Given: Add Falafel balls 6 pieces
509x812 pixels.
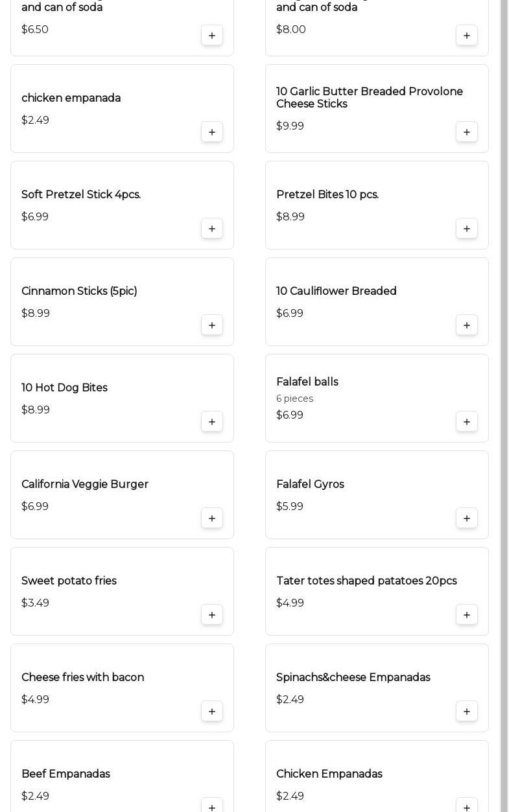Looking at the screenshot, I should (x=467, y=422).
